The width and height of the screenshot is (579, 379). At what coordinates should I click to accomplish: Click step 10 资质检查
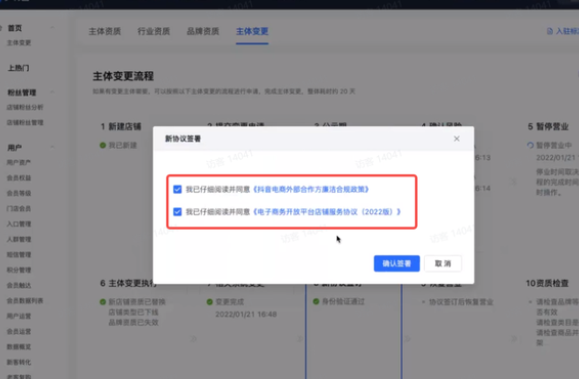click(x=547, y=283)
